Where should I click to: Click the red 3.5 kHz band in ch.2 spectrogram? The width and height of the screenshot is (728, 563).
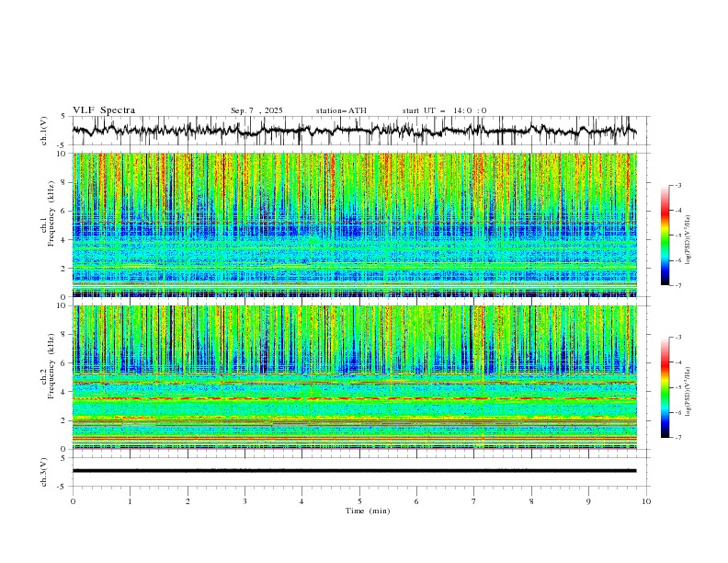tap(354, 398)
